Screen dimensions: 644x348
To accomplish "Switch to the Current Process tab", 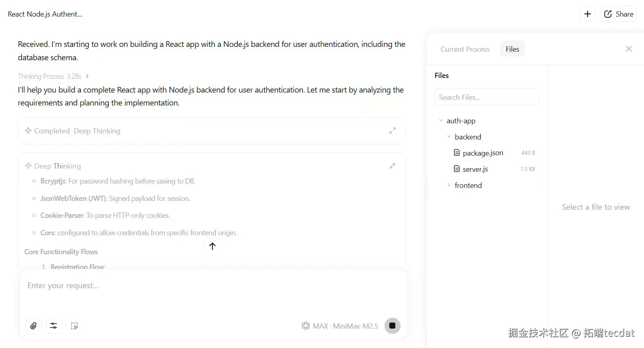I will 465,49.
